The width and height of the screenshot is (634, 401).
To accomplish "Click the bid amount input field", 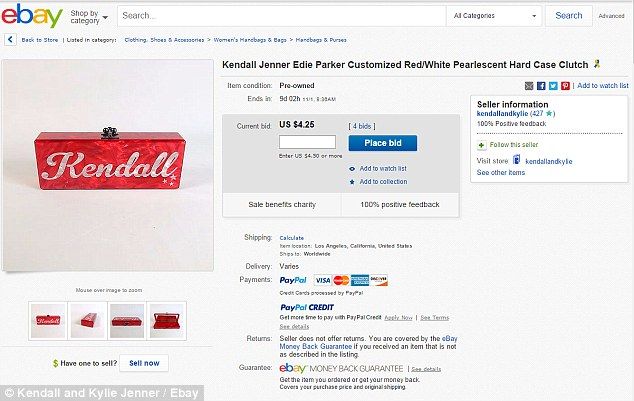I will point(307,142).
